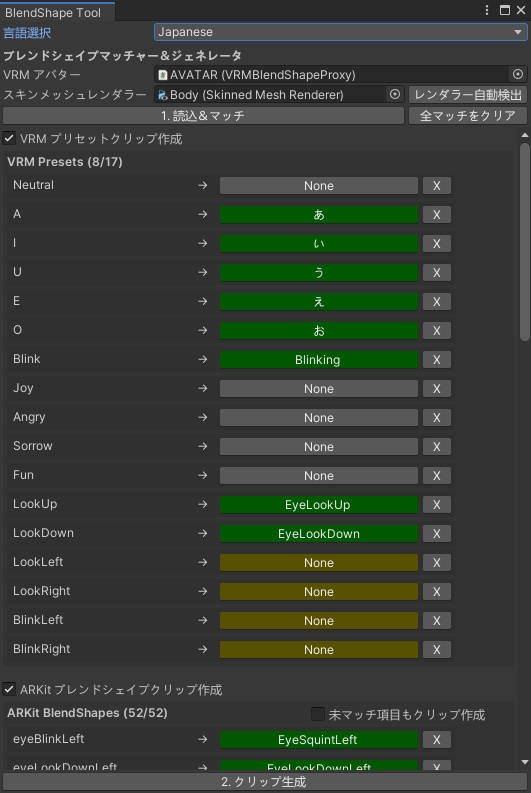Clear the I preset match with X

click(436, 244)
